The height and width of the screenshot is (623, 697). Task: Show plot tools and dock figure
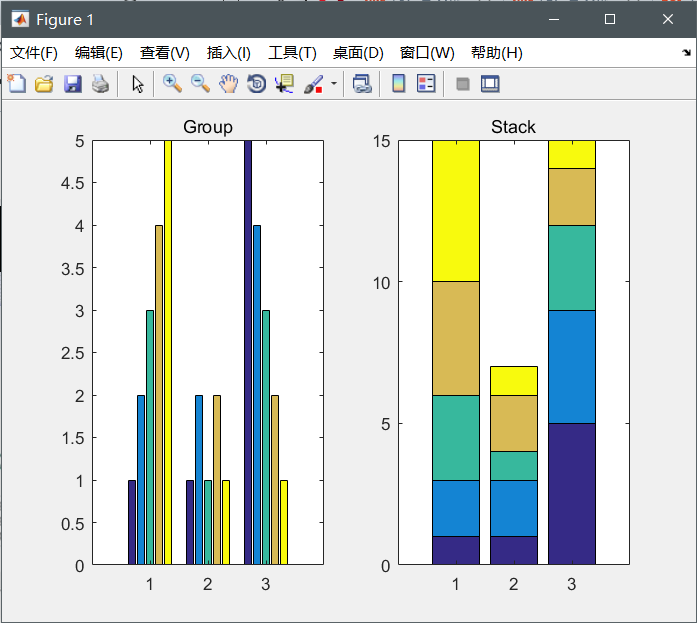pos(490,84)
